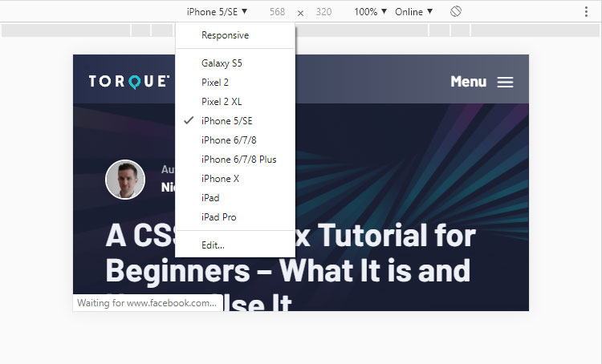Open the hamburger menu icon on Torque site
The width and height of the screenshot is (602, 364).
(505, 82)
